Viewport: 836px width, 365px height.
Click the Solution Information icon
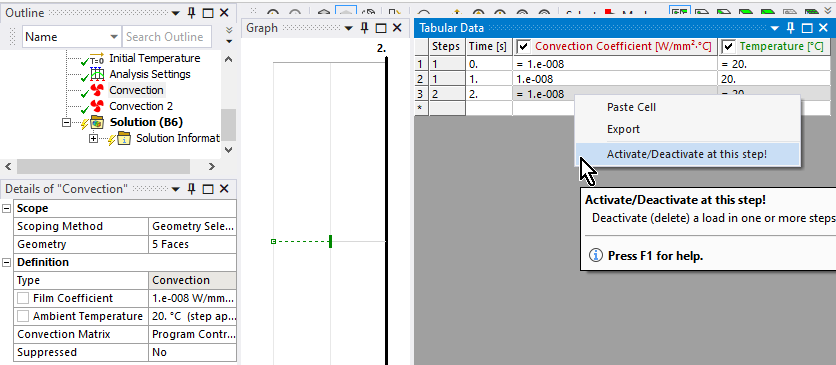click(x=124, y=138)
